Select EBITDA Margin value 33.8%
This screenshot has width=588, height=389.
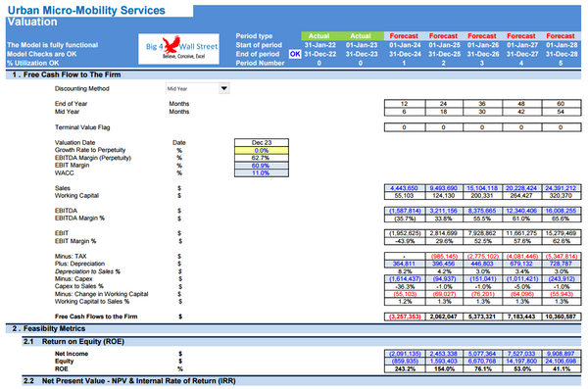(x=444, y=219)
